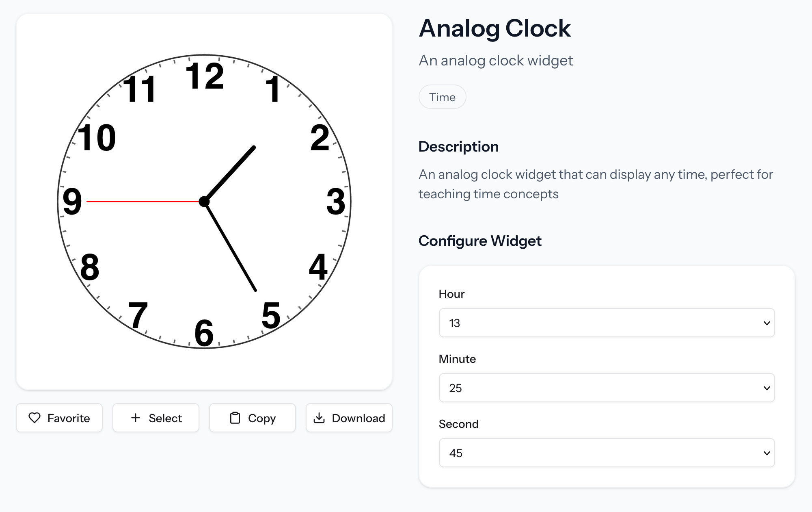
Task: Click the red second hand on the clock
Action: click(142, 201)
